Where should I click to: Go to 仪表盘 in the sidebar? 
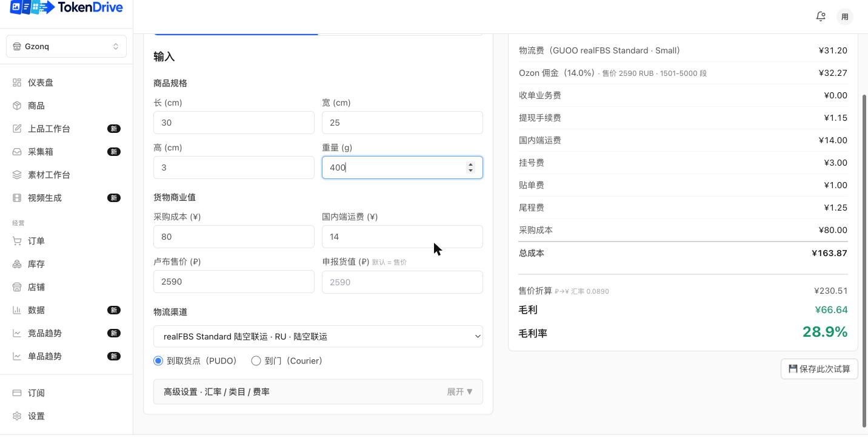[66, 83]
